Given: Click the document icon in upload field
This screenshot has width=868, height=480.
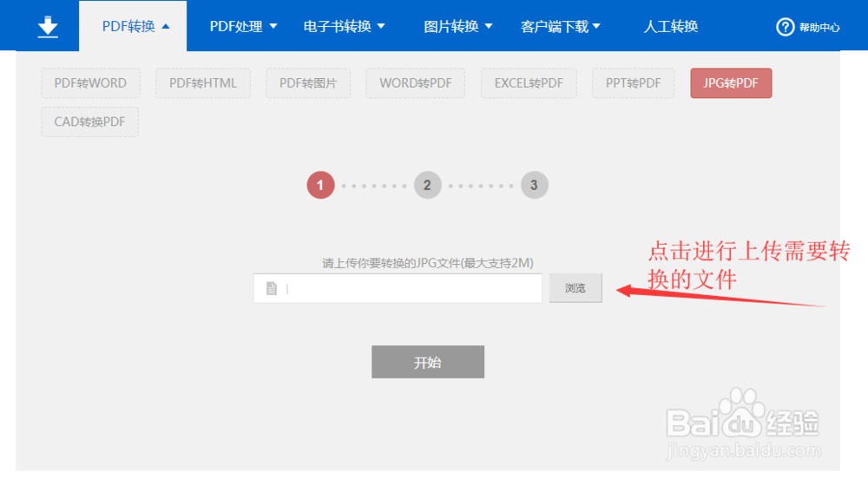Looking at the screenshot, I should pos(271,288).
